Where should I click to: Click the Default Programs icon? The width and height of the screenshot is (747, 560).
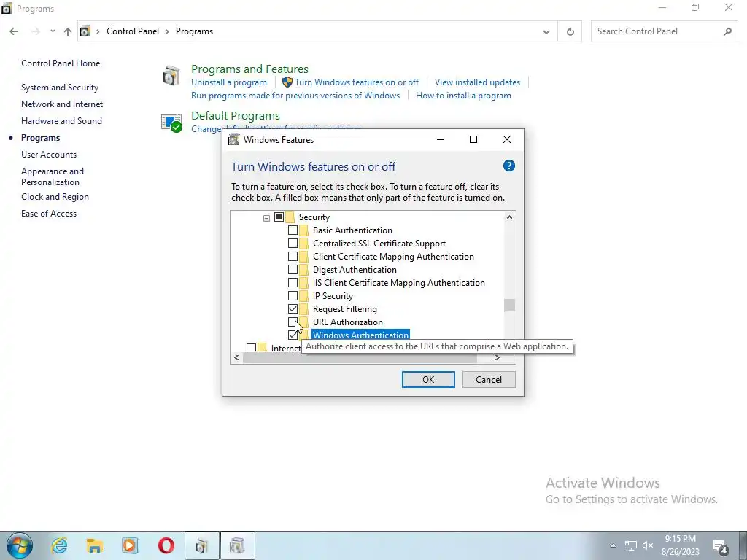coord(171,122)
